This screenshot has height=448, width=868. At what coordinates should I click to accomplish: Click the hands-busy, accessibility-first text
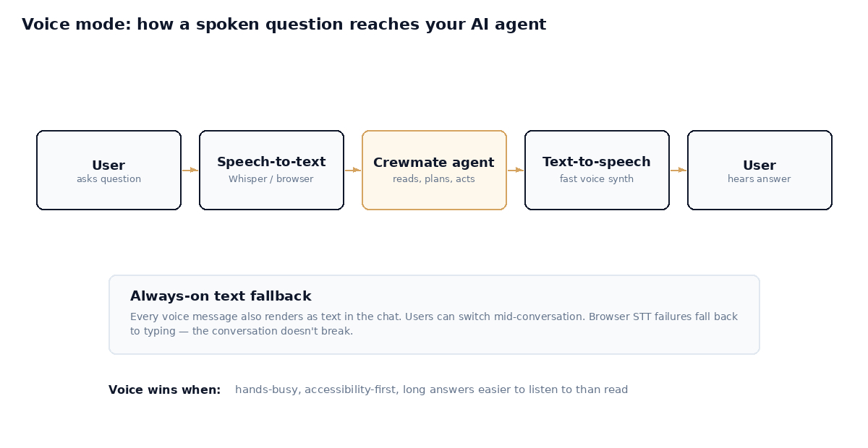pos(431,389)
